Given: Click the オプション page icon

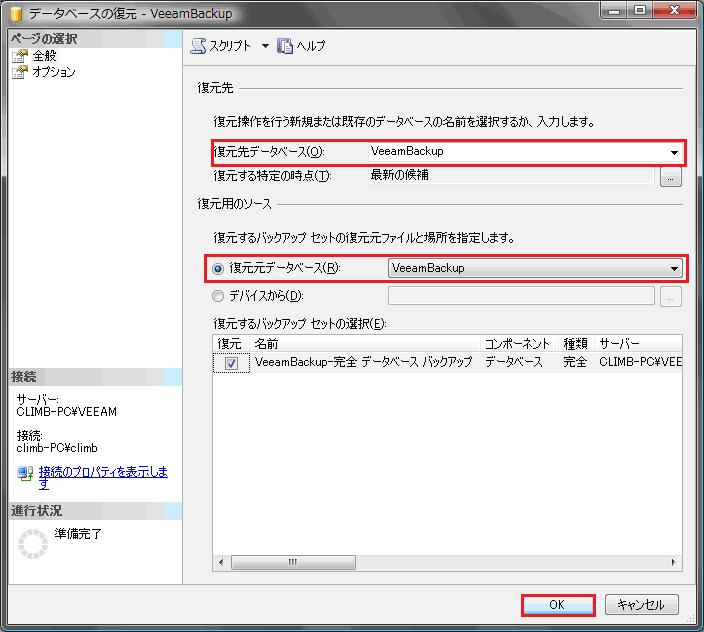Looking at the screenshot, I should coord(20,72).
